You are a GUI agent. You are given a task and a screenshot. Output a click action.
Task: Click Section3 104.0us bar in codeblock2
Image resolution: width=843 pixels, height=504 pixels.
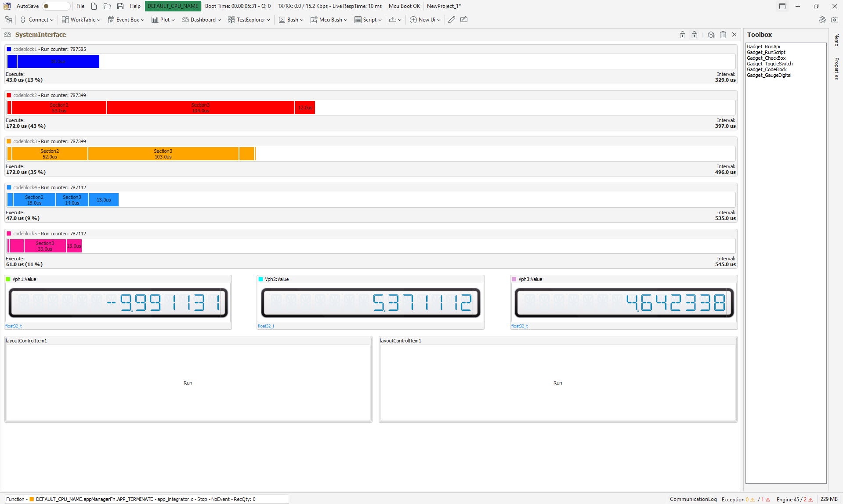(x=200, y=108)
